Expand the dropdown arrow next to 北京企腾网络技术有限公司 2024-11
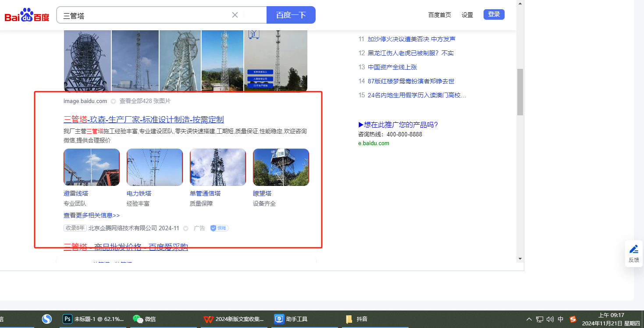Viewport: 644px width, 328px height. [185, 228]
